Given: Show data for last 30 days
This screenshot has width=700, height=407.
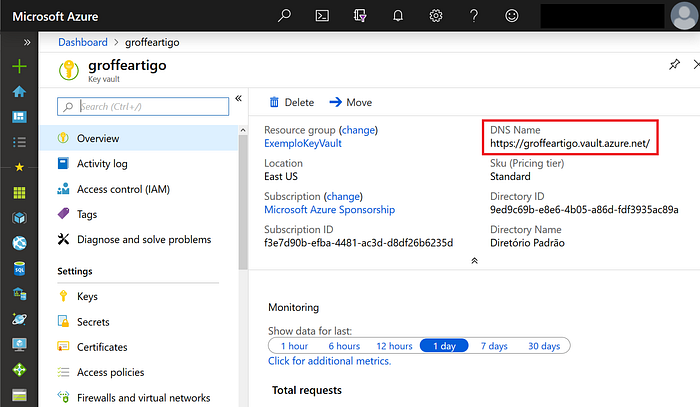Looking at the screenshot, I should 544,346.
